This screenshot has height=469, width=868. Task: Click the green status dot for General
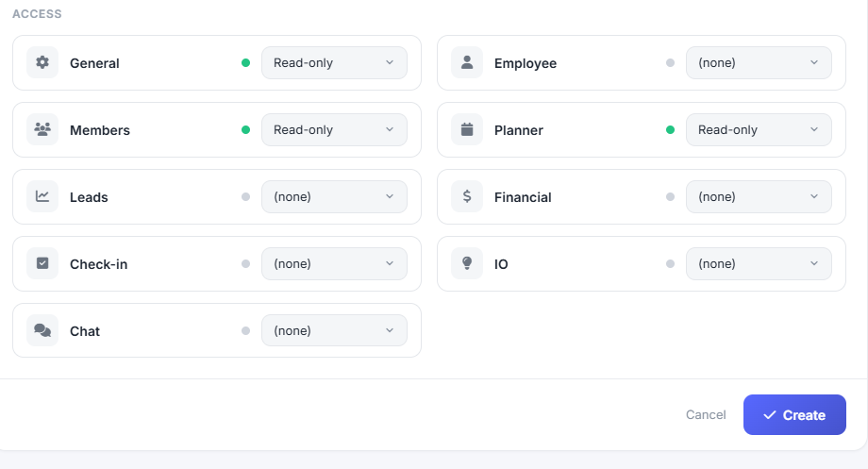pos(246,62)
